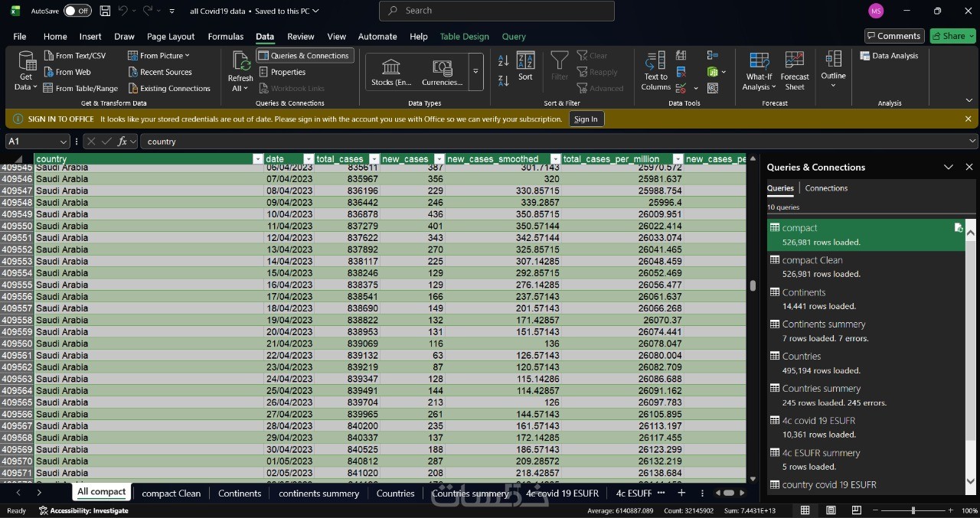Image resolution: width=980 pixels, height=518 pixels.
Task: Open the Refresh All dropdown
Action: (240, 72)
